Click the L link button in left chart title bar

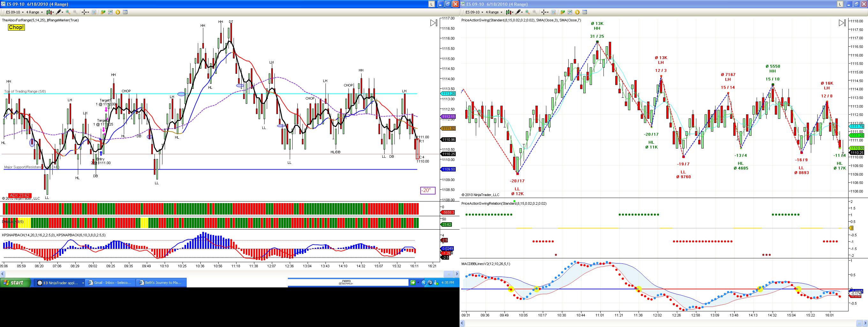coord(431,4)
